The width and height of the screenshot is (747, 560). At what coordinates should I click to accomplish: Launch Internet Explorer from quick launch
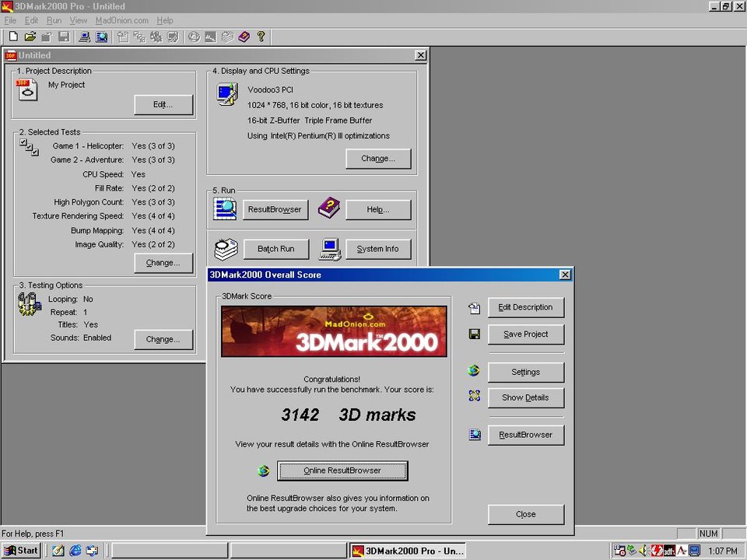tap(75, 551)
